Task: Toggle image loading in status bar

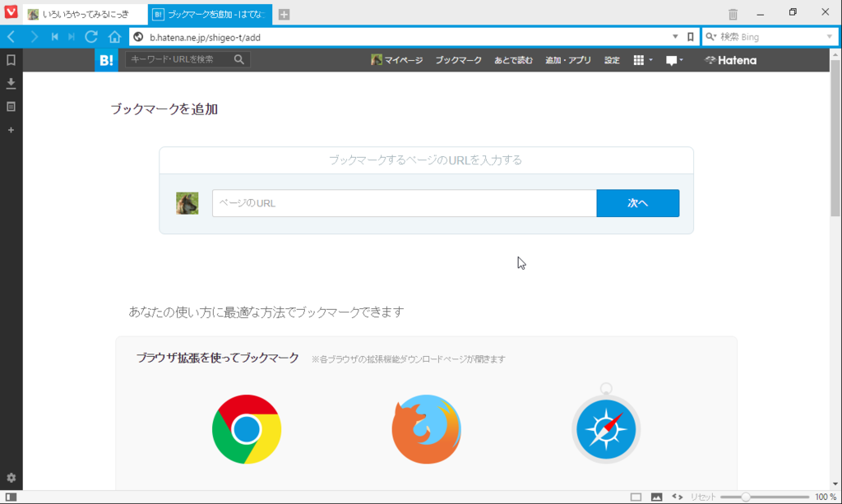Action: coord(656,497)
